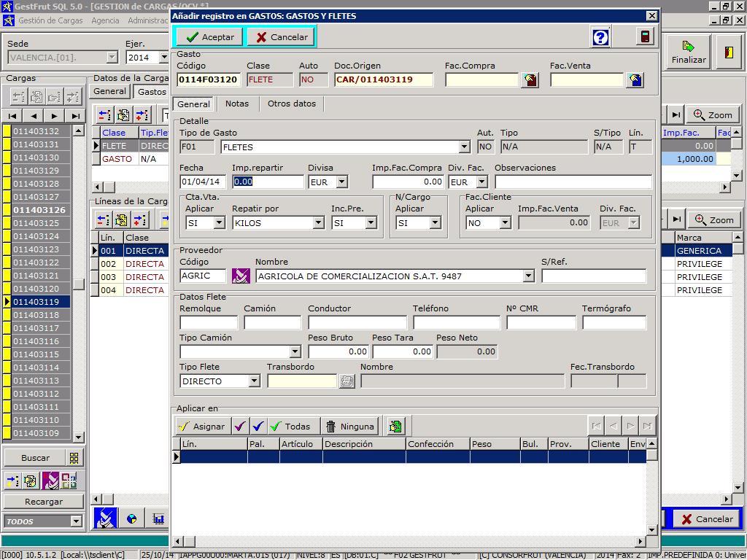
Task: Click the purple supplier search icon beside AGRIC
Action: pyautogui.click(x=241, y=276)
